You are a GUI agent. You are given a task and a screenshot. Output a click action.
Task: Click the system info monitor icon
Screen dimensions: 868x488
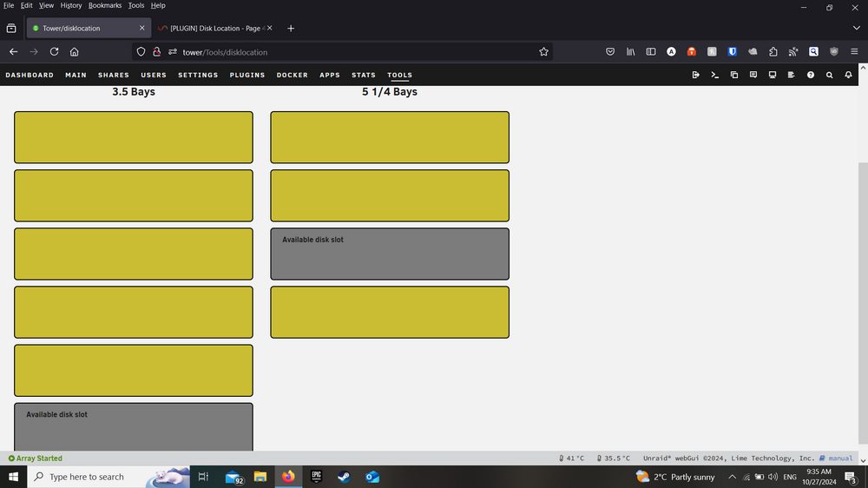pyautogui.click(x=773, y=75)
